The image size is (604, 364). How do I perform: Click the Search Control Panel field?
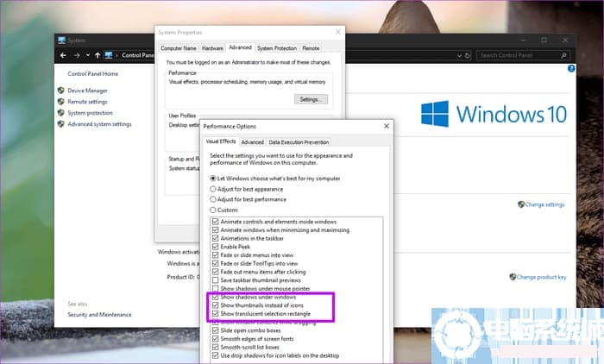[x=523, y=55]
